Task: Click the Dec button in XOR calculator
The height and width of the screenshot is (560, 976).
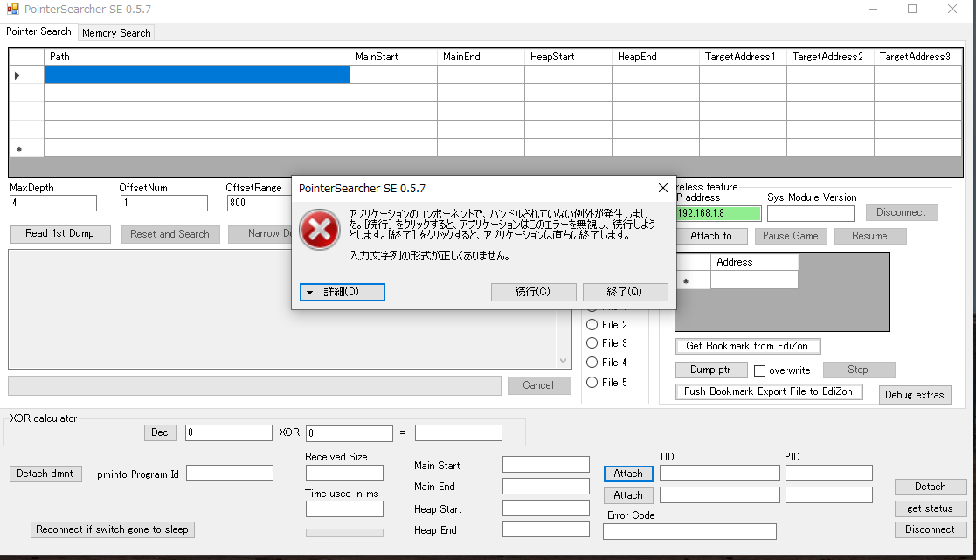Action: 160,432
